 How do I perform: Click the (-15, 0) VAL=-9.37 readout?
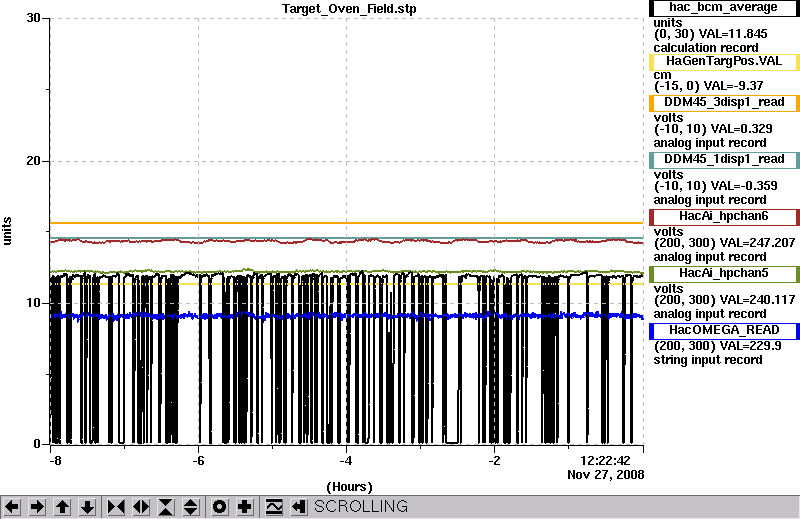click(709, 86)
